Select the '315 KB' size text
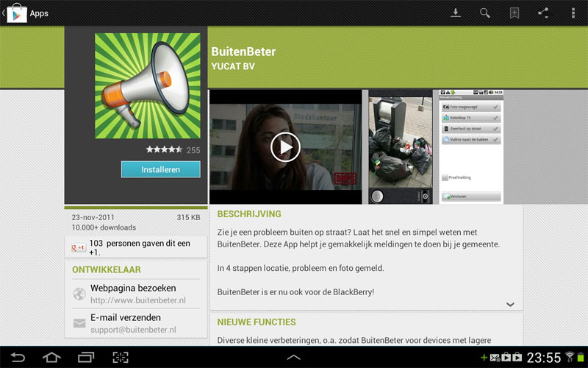 [189, 217]
